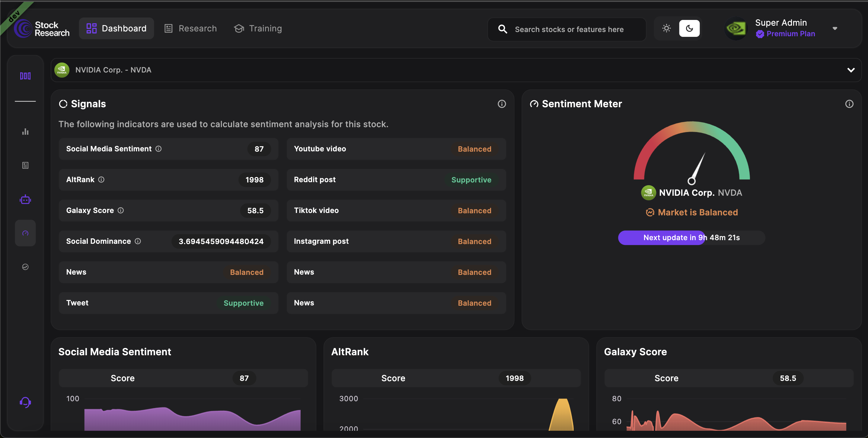This screenshot has width=868, height=438.
Task: Click the NVIDIA logo in stock selector
Action: [x=62, y=70]
